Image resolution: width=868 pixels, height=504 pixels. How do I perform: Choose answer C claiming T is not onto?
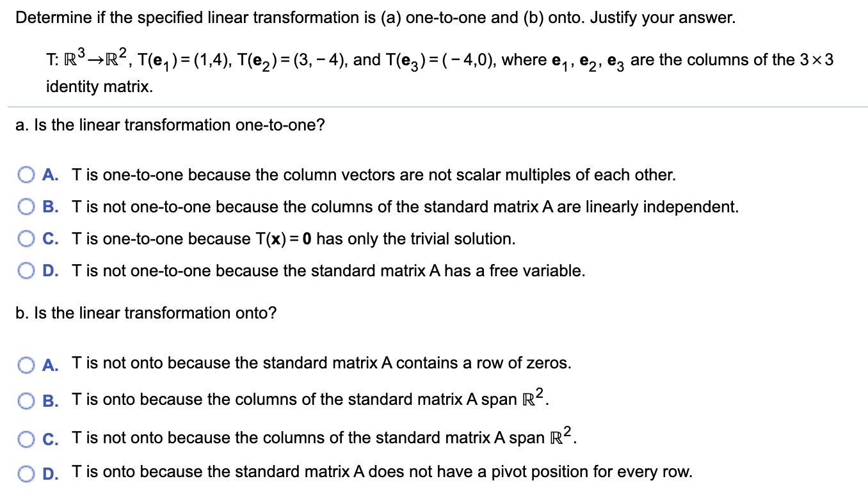(27, 438)
